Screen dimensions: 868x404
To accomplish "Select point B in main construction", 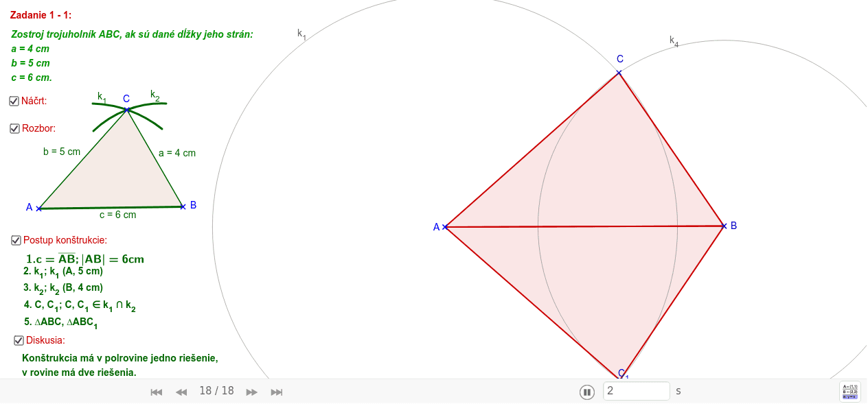I will coord(723,226).
